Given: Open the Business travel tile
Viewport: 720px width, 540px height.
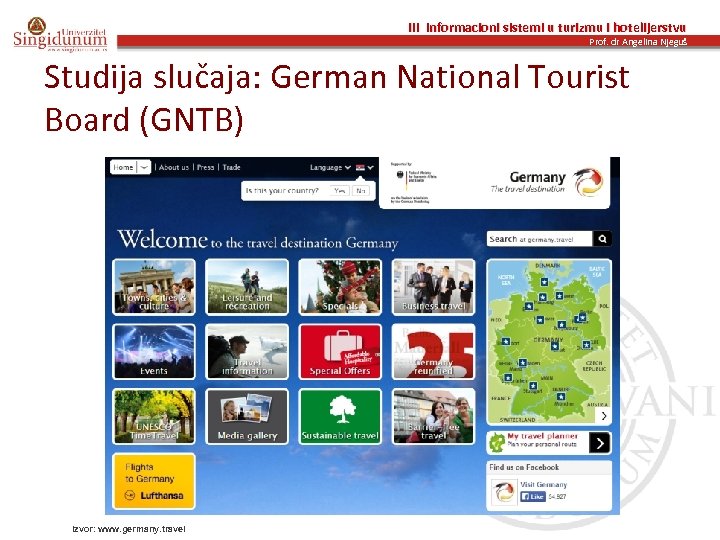Looking at the screenshot, I should (433, 287).
